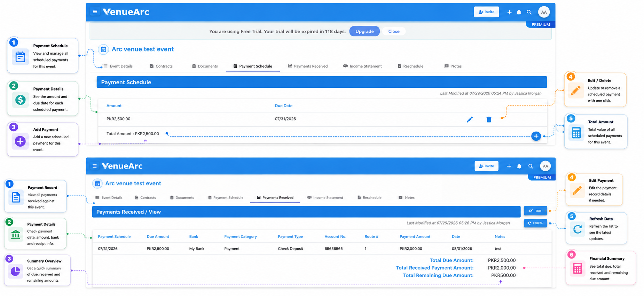Click the Payment Category column header
Image resolution: width=644 pixels, height=296 pixels.
[241, 236]
